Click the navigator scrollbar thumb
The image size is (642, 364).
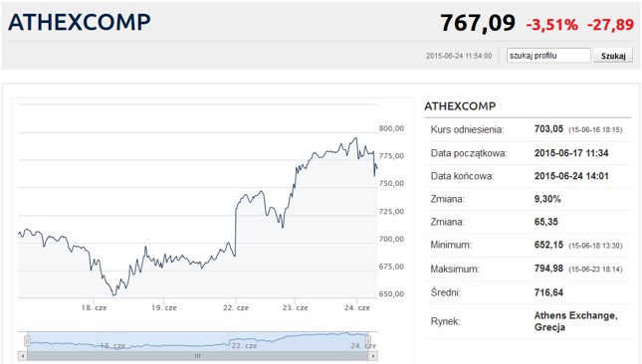click(198, 356)
